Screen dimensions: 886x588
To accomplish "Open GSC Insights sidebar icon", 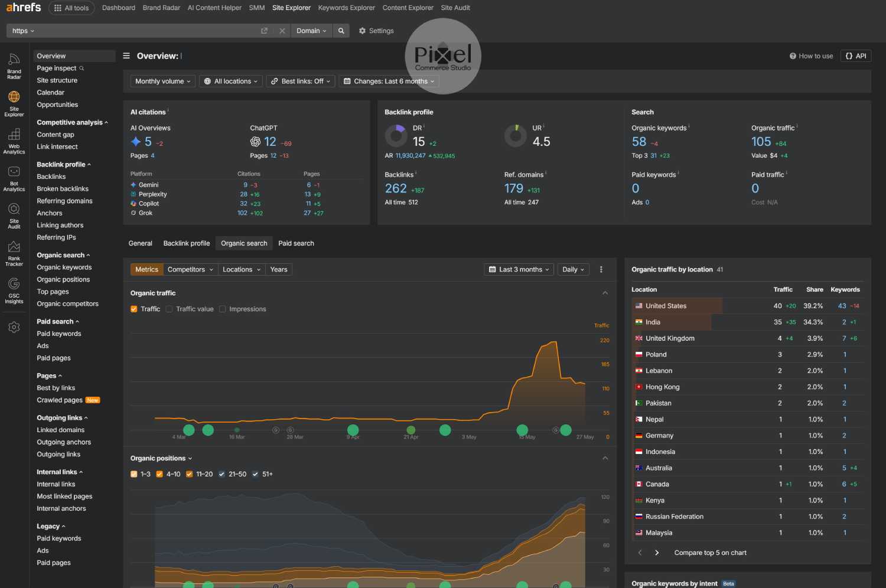I will tap(14, 290).
